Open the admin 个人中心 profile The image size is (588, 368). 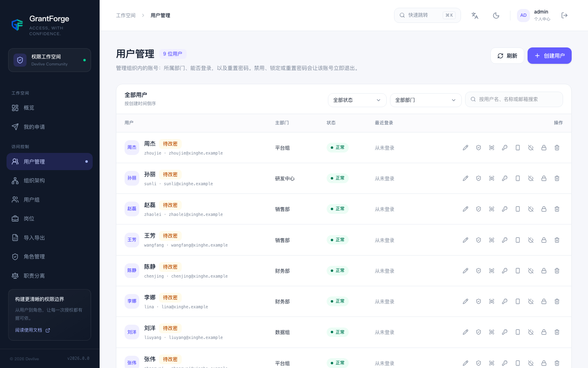click(x=534, y=16)
